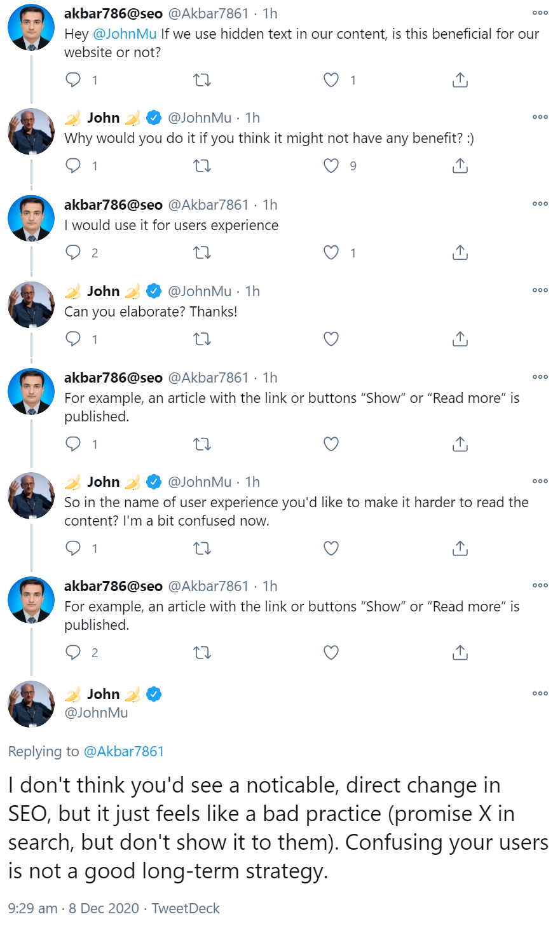Like the 'I would use it for users experience' tweet
This screenshot has width=560, height=926.
(x=331, y=253)
